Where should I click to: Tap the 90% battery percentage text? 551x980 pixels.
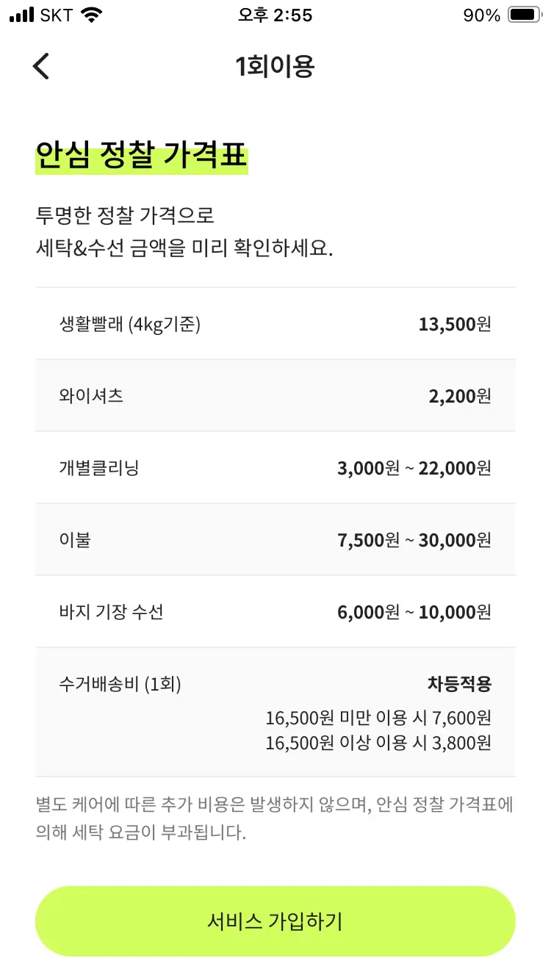pos(481,15)
